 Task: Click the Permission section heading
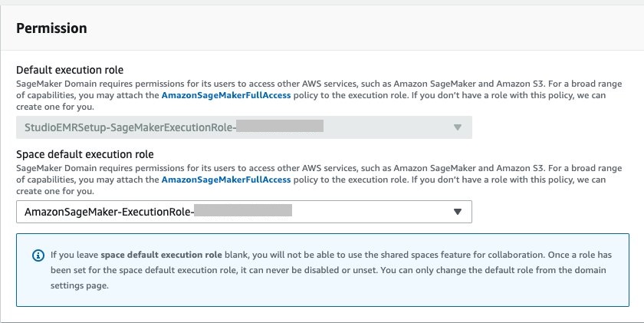tap(51, 28)
